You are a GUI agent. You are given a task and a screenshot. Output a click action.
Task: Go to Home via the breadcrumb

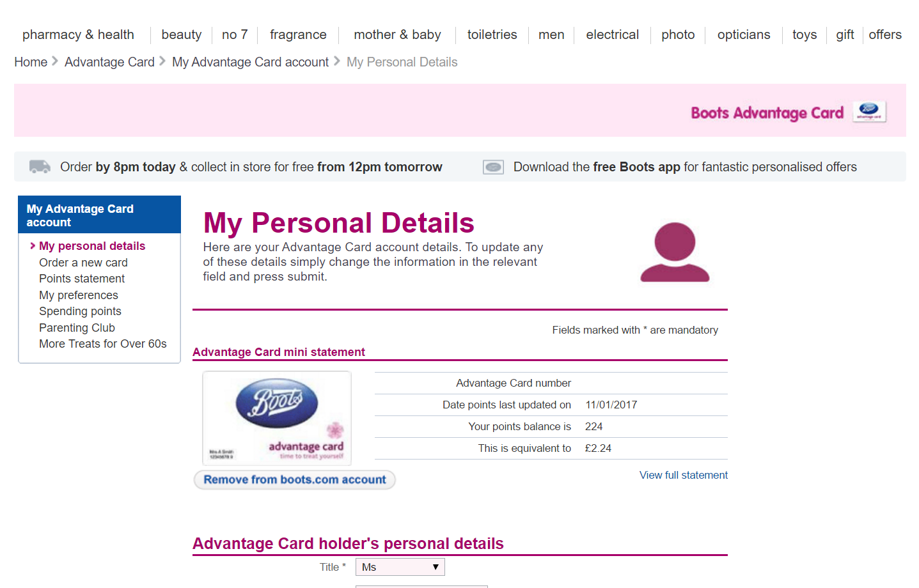pos(30,61)
